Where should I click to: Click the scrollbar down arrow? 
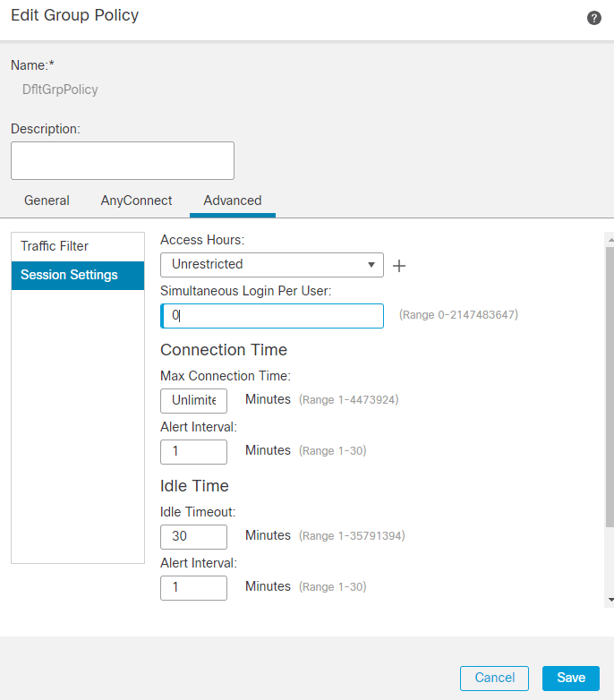coord(610,599)
